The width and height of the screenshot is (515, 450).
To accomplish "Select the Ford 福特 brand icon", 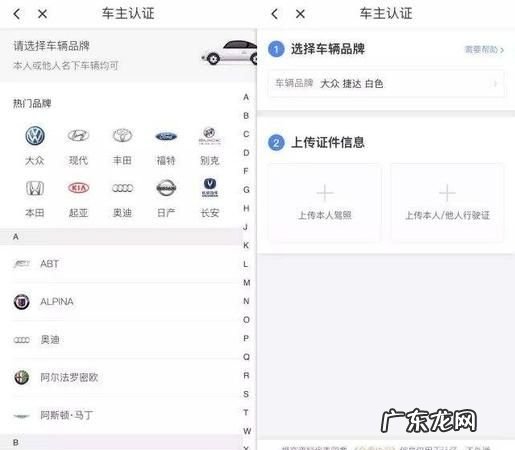I will click(166, 136).
